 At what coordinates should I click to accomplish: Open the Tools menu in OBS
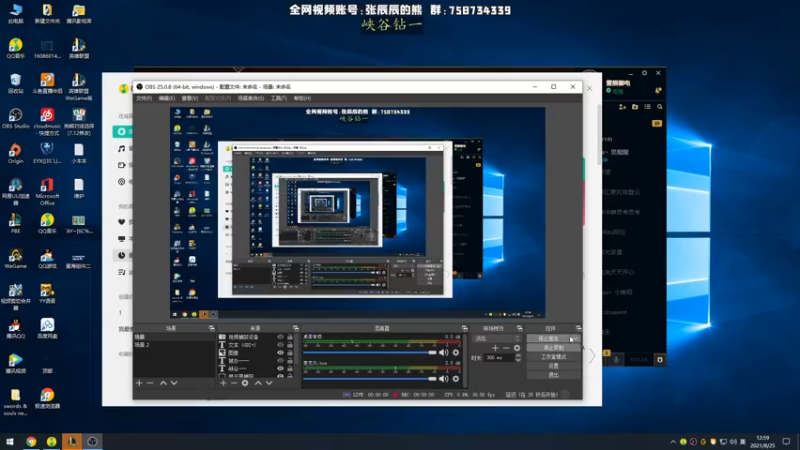click(x=279, y=98)
